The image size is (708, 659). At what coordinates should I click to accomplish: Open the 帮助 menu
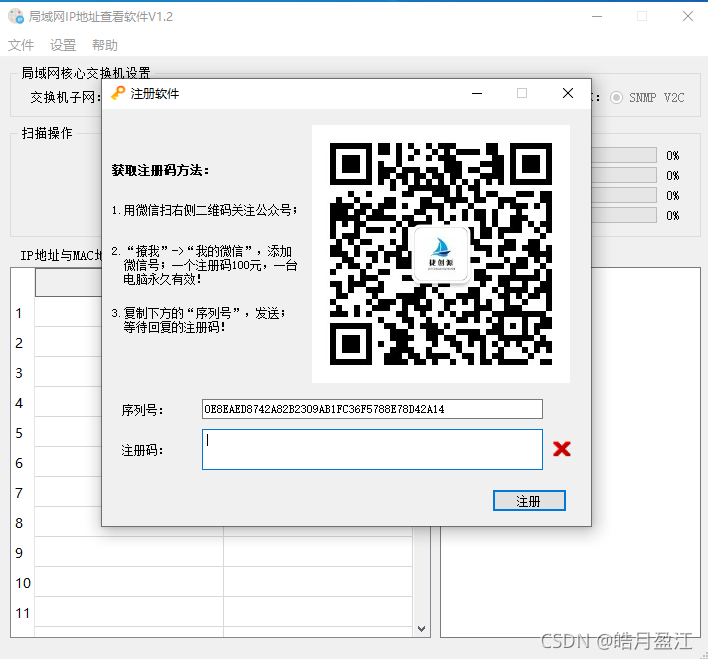(105, 45)
